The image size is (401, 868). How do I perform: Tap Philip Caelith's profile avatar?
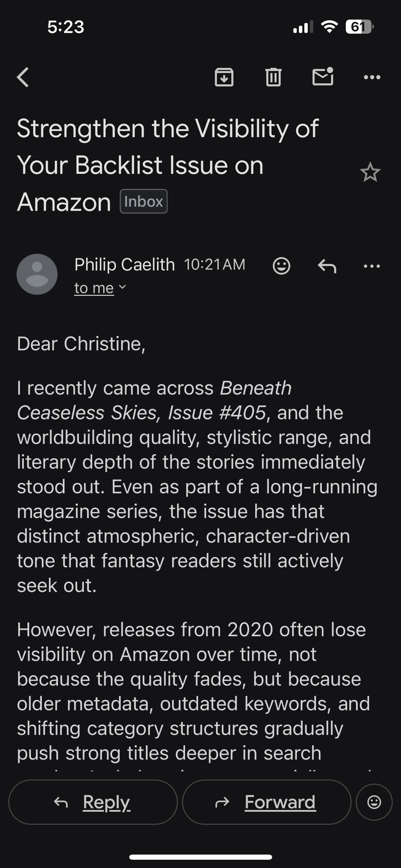click(x=37, y=274)
